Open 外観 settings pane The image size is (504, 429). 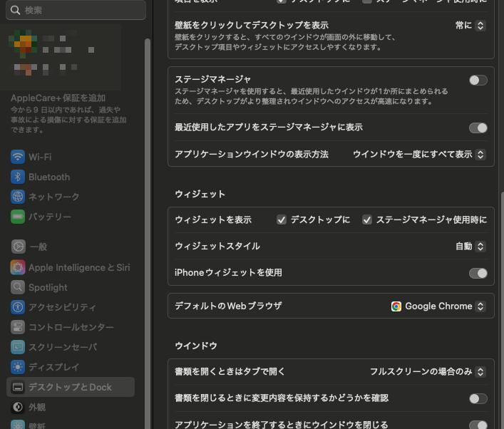tap(71, 407)
